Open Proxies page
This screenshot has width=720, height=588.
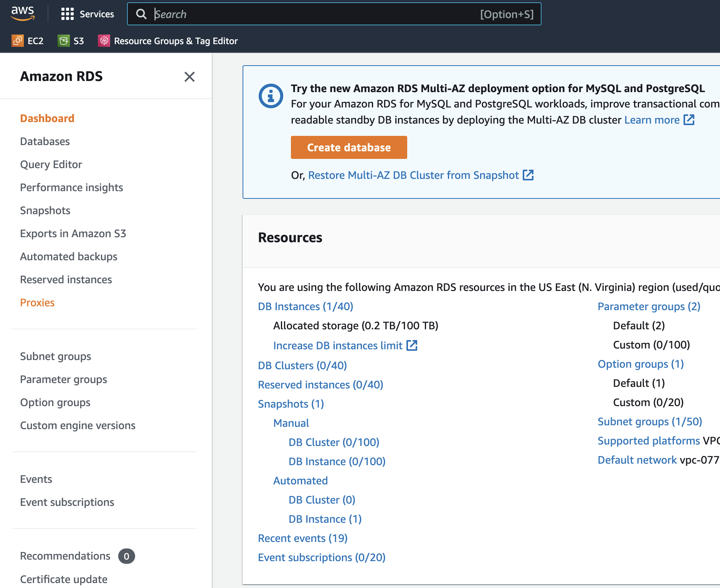click(x=37, y=302)
